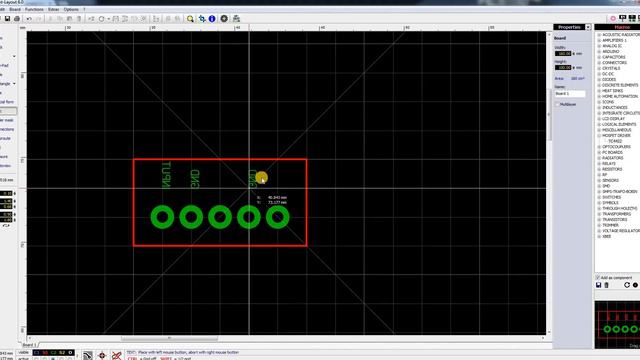Select the OPTOCOUPLERS library entry
Screen dimensions: 640x360
coord(616,147)
